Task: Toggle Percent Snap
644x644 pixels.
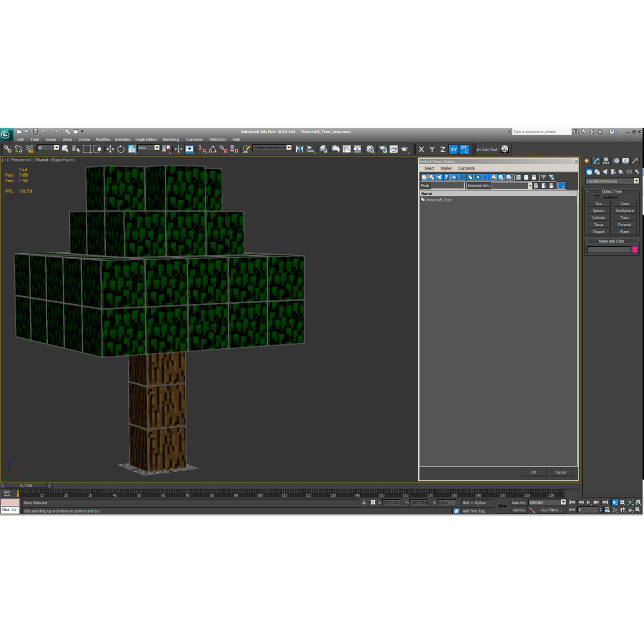Action: [x=223, y=149]
